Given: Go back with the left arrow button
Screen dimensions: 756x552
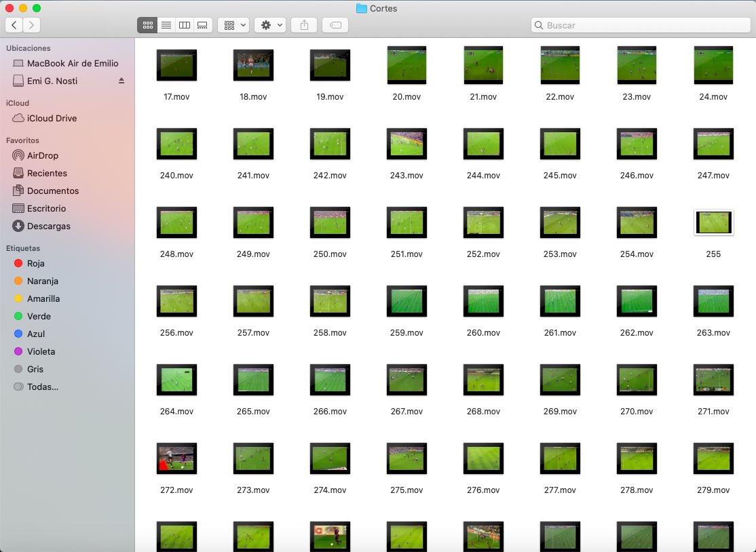Looking at the screenshot, I should click(14, 25).
